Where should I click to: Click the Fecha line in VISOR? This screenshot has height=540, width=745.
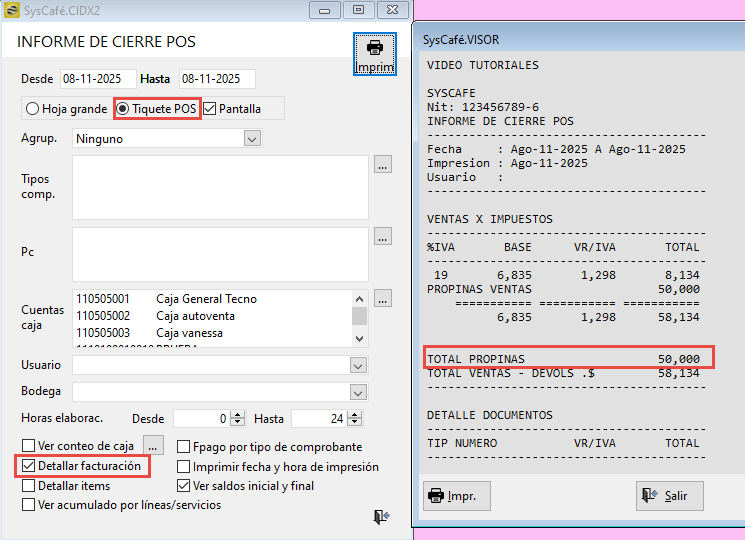(556, 149)
